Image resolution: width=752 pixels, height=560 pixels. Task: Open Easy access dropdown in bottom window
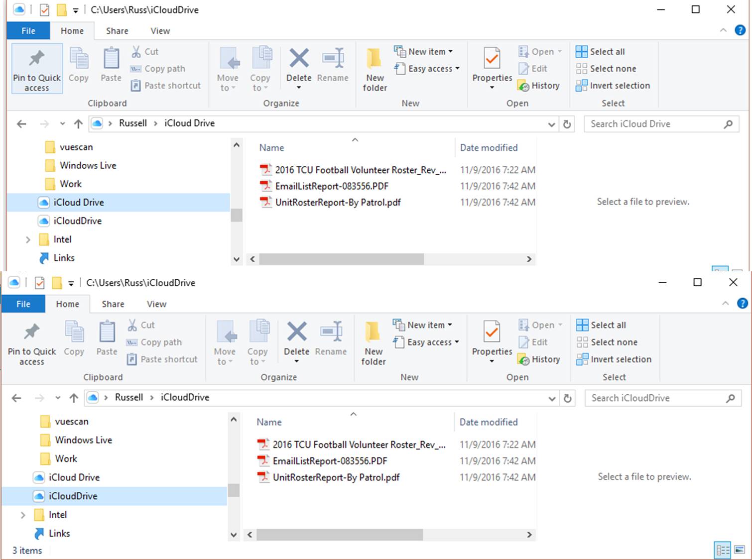point(426,342)
